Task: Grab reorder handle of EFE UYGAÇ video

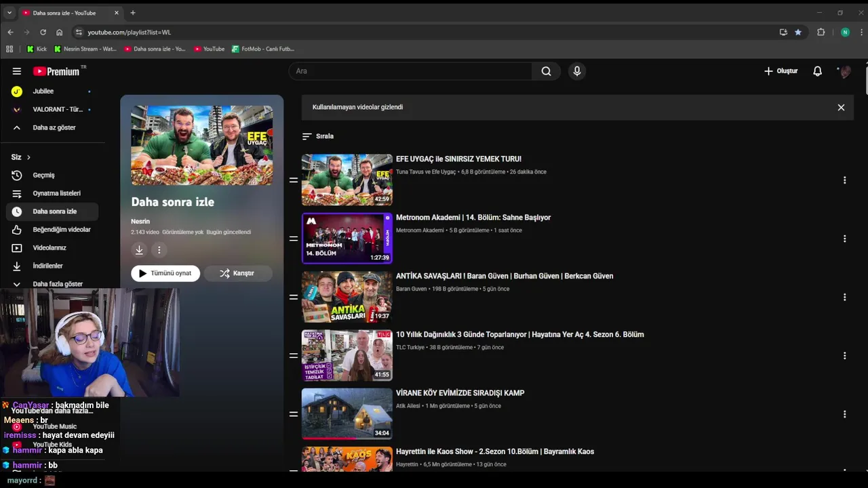Action: 294,180
